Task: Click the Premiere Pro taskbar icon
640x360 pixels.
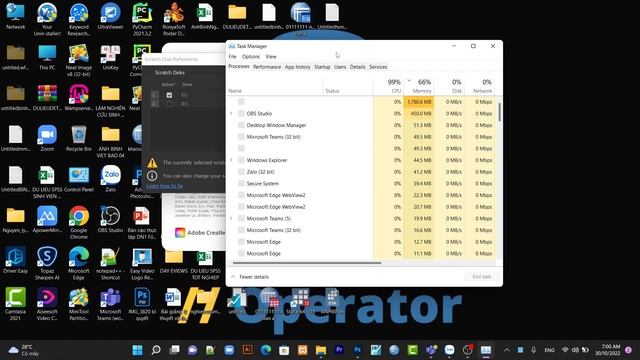Action: point(339,350)
